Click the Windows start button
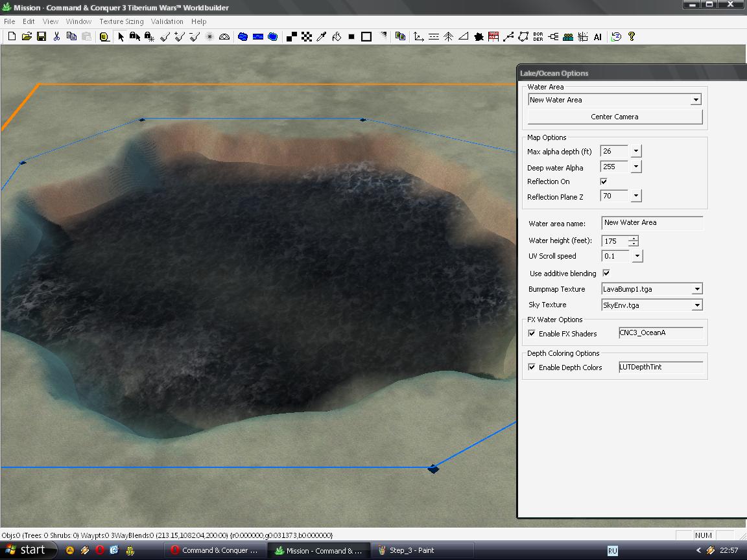 (28, 550)
